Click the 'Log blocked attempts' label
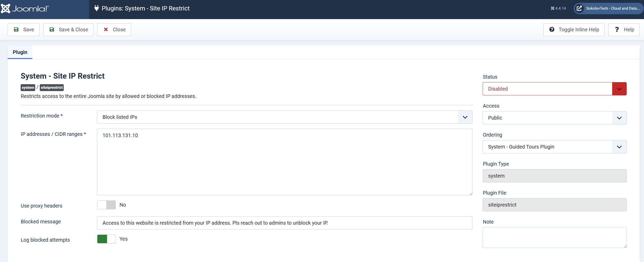This screenshot has width=644, height=262. coord(45,240)
